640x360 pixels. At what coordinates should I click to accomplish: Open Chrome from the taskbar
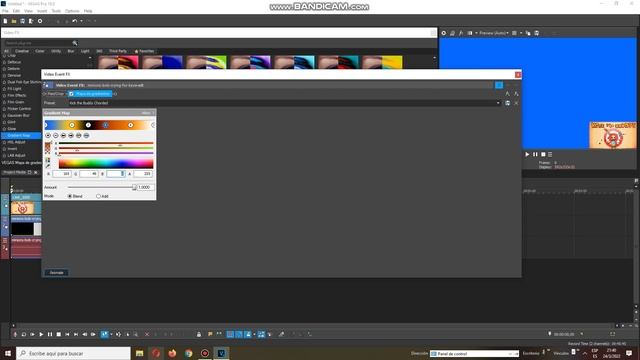pos(189,353)
